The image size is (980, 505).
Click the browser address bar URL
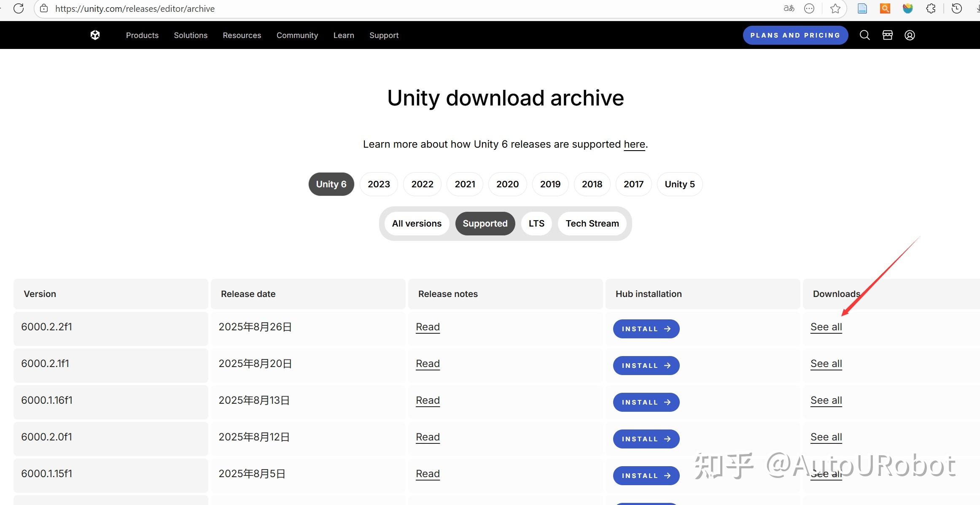coord(135,8)
